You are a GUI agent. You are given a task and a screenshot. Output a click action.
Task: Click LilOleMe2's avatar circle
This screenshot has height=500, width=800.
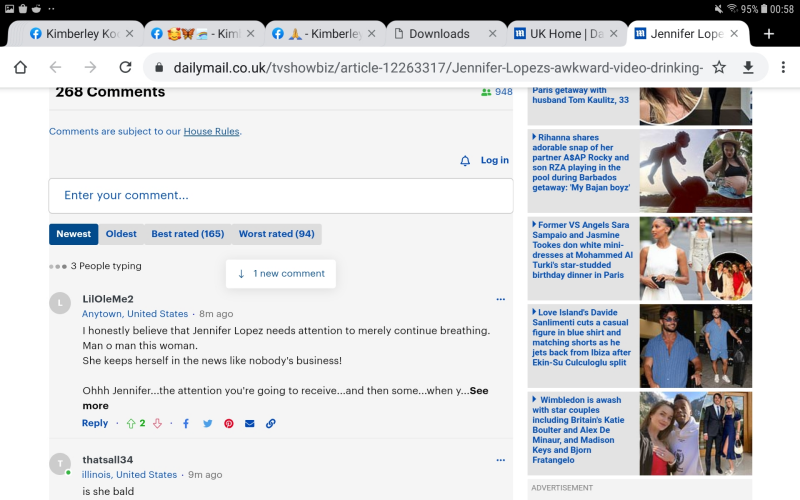point(60,303)
